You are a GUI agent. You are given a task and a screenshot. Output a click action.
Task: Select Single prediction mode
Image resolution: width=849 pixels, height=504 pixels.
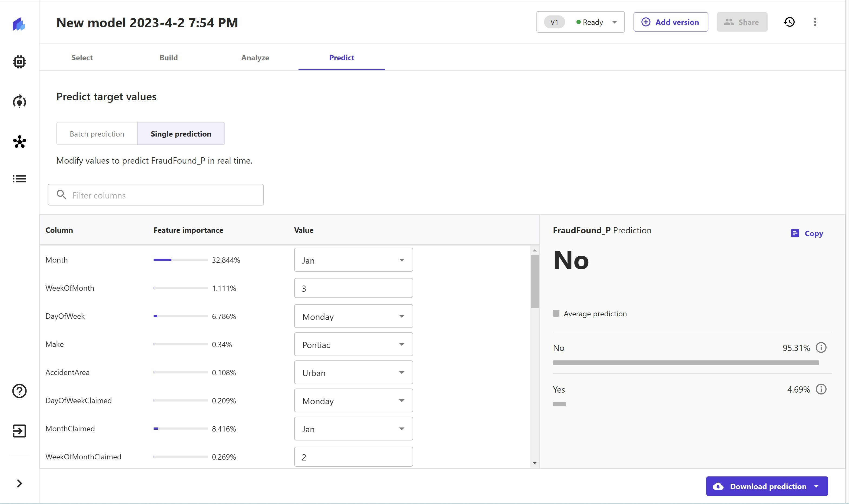[x=181, y=134]
